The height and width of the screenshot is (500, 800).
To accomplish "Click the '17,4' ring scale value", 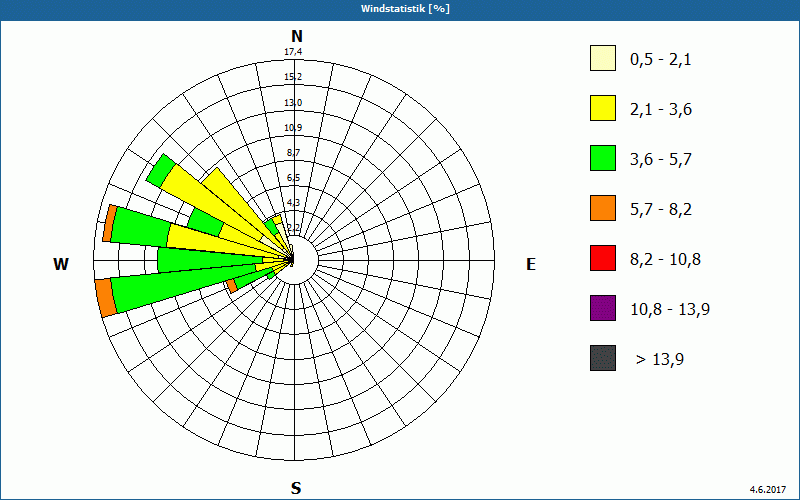I will click(x=293, y=52).
